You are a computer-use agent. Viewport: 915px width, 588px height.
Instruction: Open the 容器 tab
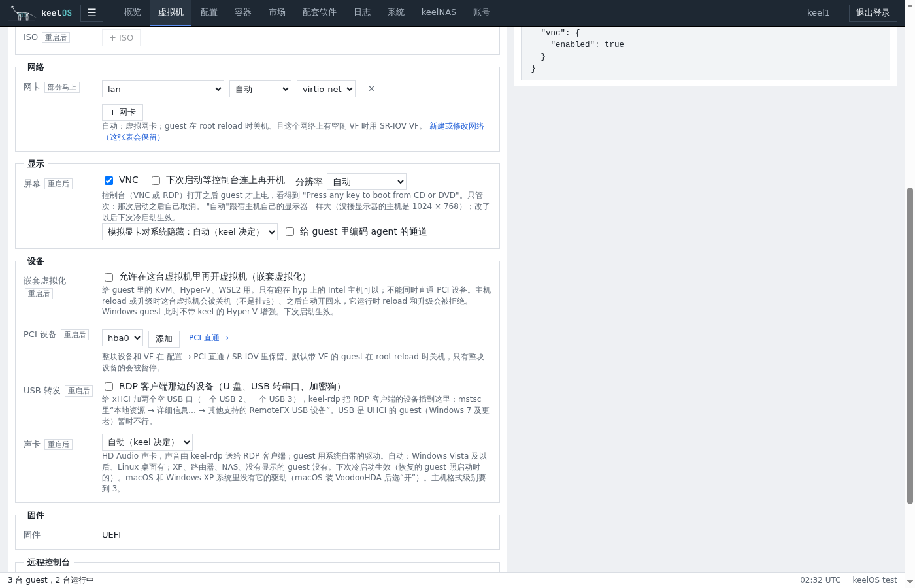pyautogui.click(x=243, y=12)
